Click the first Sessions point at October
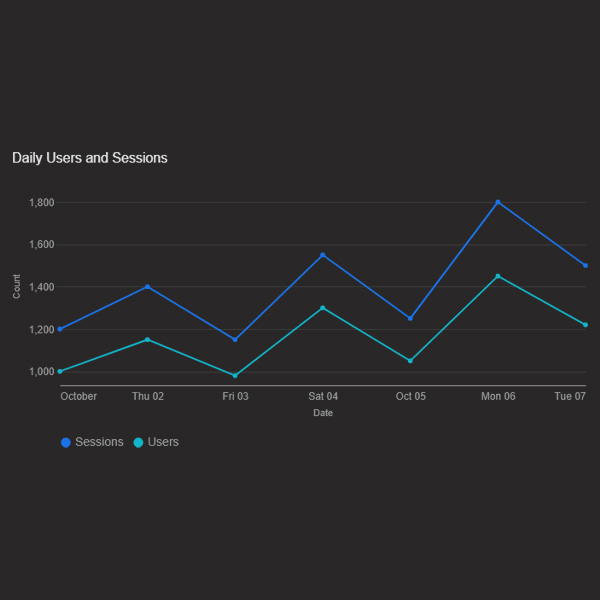The height and width of the screenshot is (600, 600). (x=61, y=329)
